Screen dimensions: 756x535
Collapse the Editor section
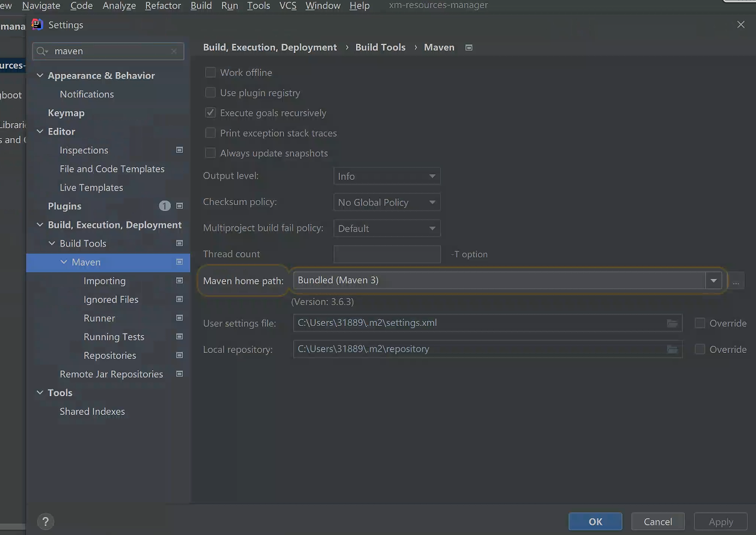click(40, 131)
